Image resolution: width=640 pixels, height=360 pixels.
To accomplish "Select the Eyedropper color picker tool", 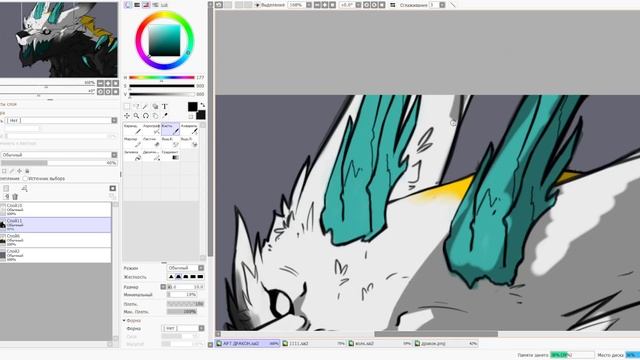I will pos(164,116).
